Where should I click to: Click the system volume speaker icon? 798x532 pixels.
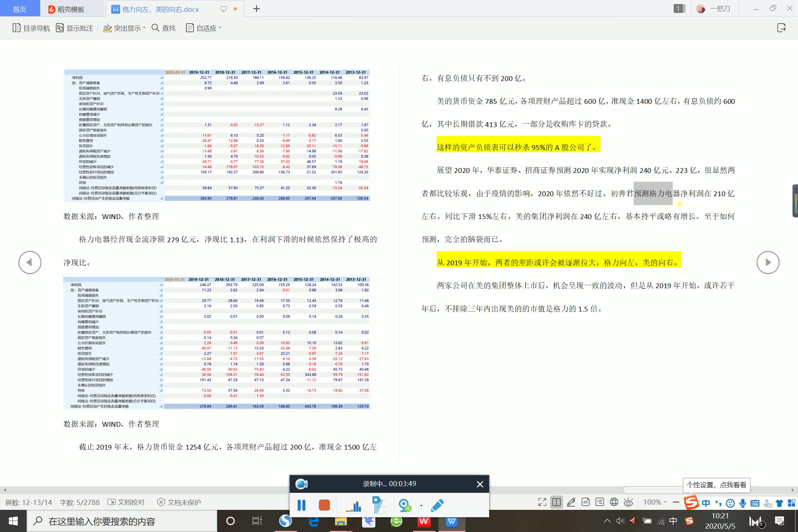tap(620, 521)
